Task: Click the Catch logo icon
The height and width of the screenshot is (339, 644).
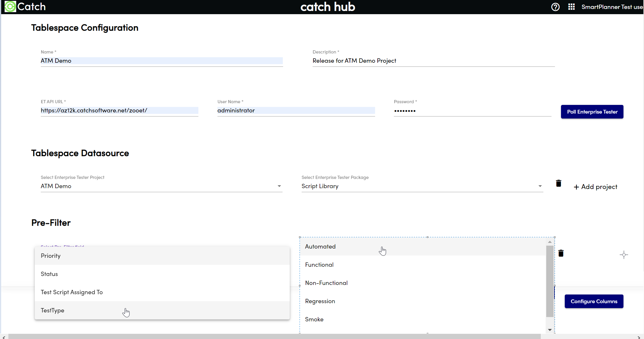Action: click(x=10, y=7)
